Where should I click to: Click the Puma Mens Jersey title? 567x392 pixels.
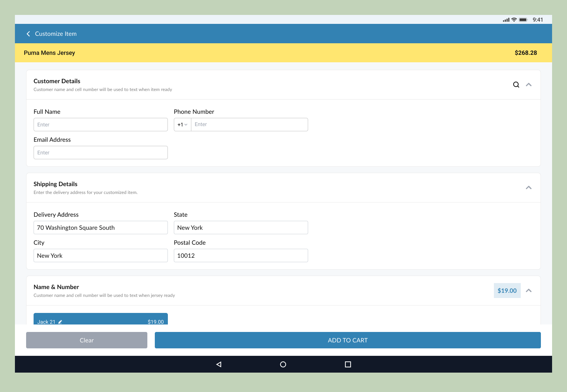[x=49, y=53]
